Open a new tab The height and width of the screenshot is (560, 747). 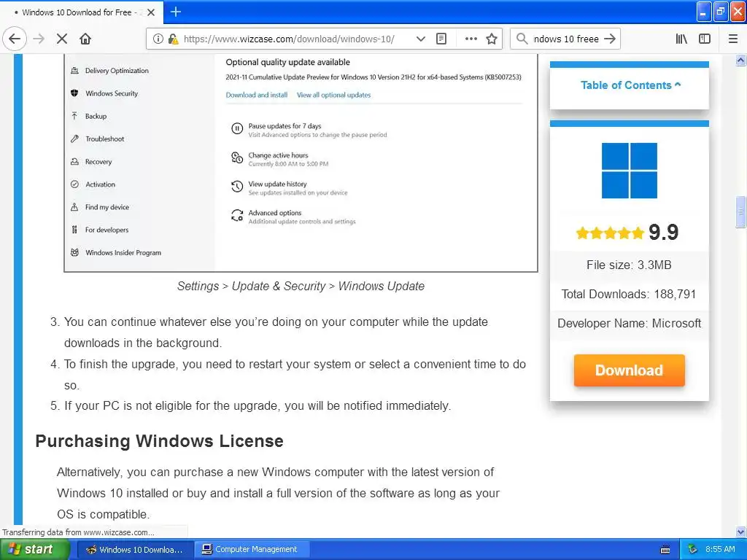pos(176,12)
